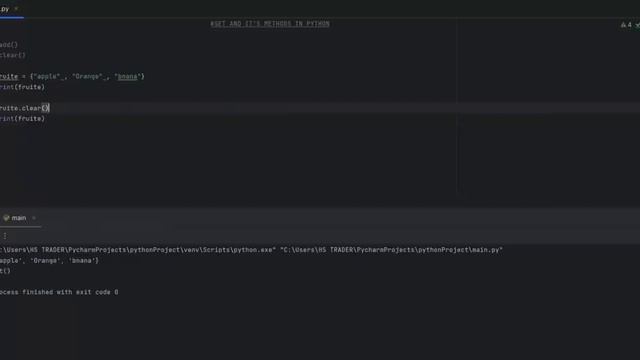Switch to the main run tab
The image size is (640, 360).
19,218
